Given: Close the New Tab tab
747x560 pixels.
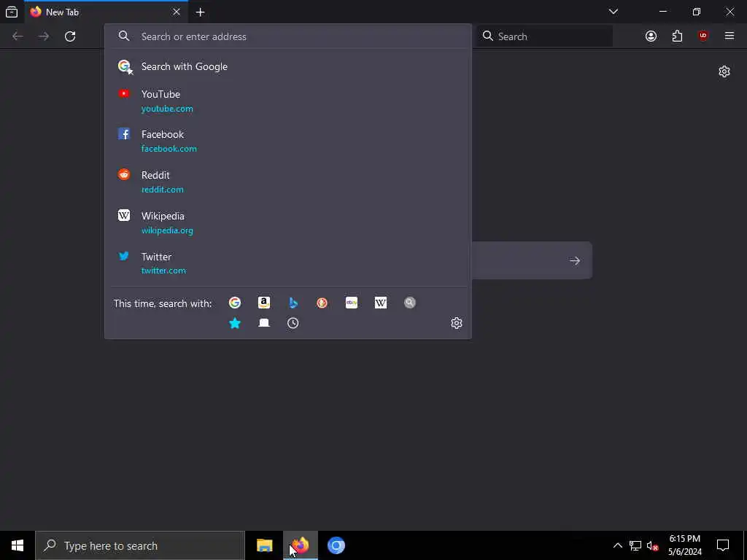Looking at the screenshot, I should click(x=177, y=12).
